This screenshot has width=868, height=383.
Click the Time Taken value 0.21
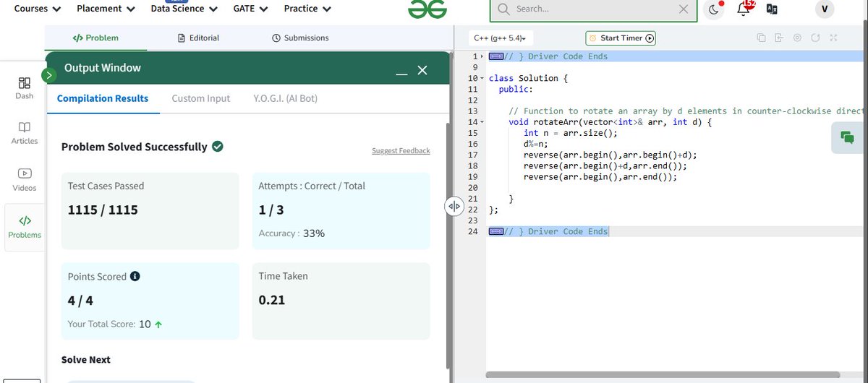pos(272,300)
